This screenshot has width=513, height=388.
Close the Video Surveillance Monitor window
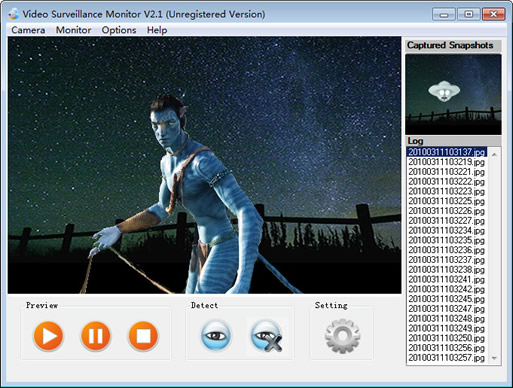pyautogui.click(x=494, y=14)
